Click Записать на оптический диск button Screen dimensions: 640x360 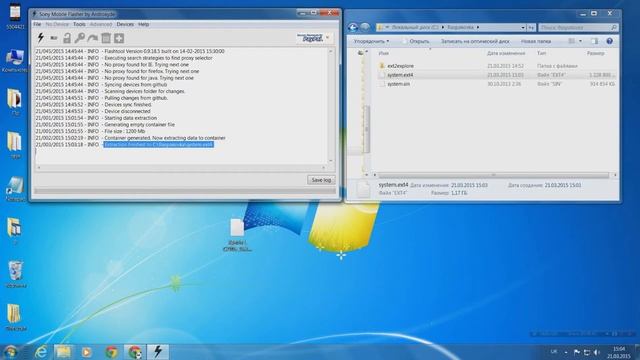pos(475,41)
